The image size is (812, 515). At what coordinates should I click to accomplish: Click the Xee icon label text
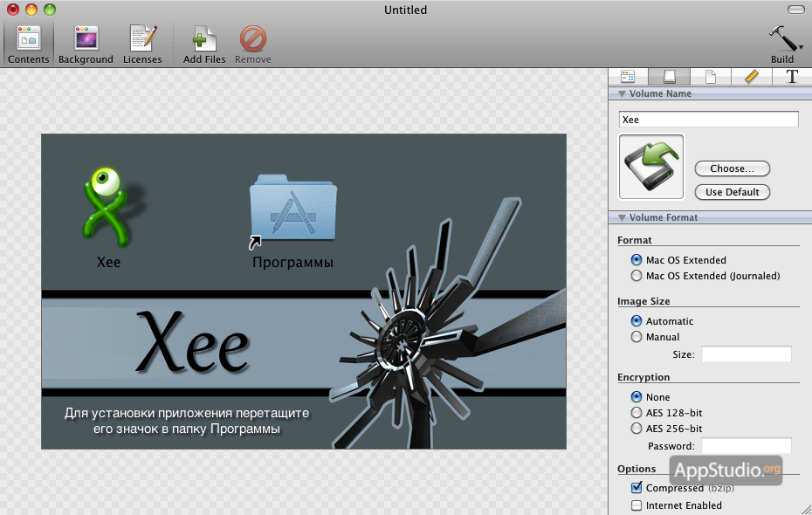[x=108, y=263]
